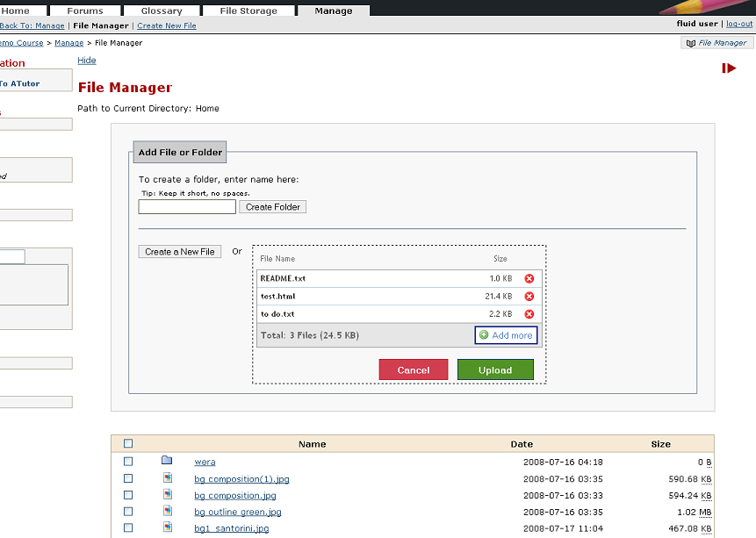Click the red side-menu toggle arrow icon

coord(729,68)
